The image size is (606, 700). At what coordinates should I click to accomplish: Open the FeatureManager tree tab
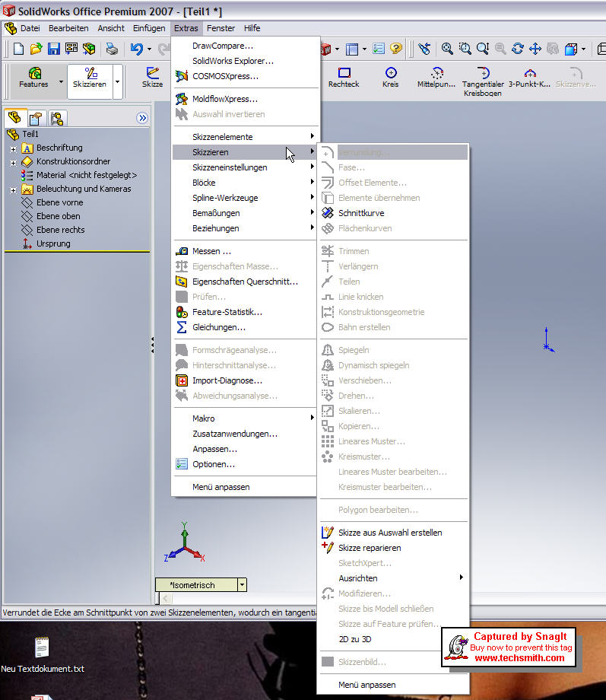[x=14, y=118]
